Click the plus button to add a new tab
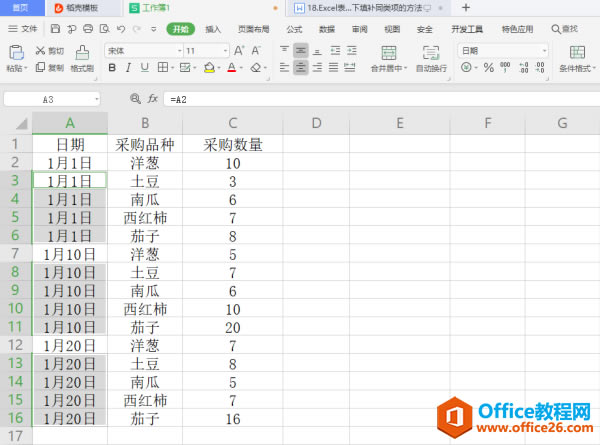The height and width of the screenshot is (445, 600). coord(466,8)
